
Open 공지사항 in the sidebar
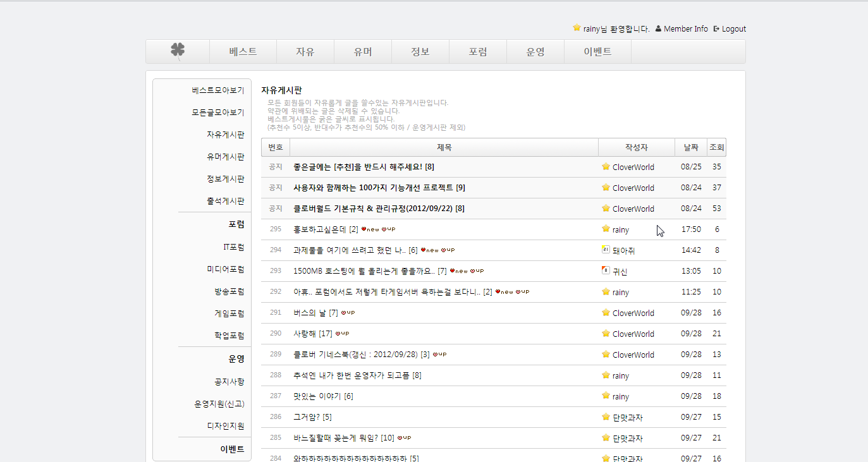[x=229, y=382]
